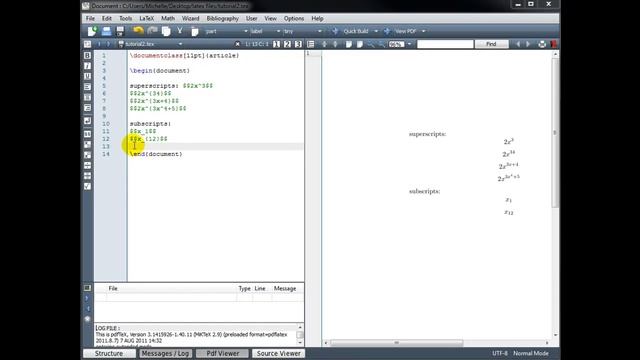The image size is (640, 360).
Task: Open the Wizard menu
Action: [191, 18]
